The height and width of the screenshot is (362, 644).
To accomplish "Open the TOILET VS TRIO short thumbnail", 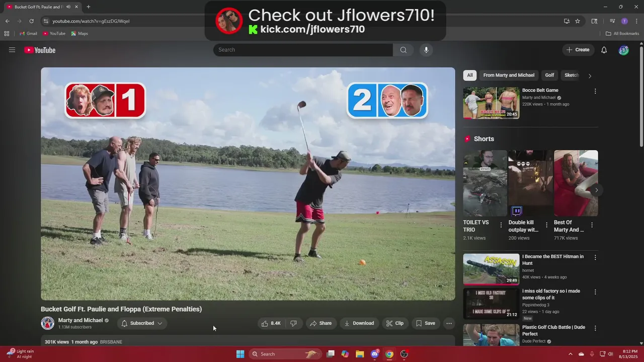I will 485,183.
